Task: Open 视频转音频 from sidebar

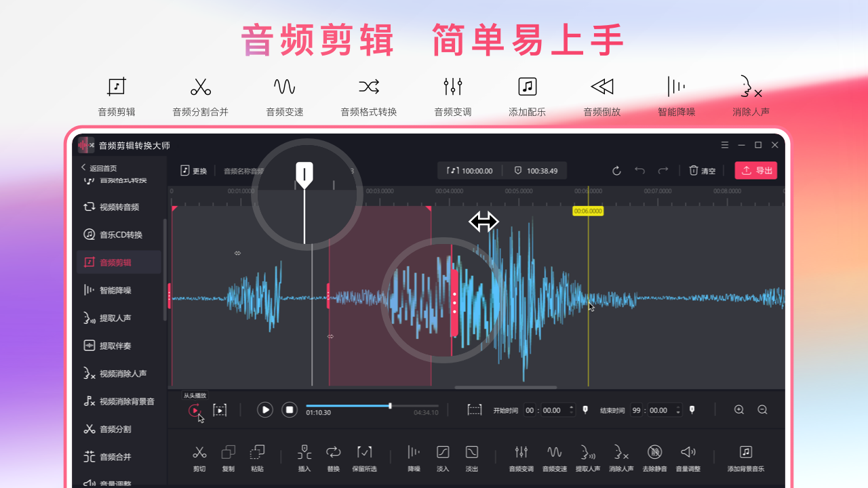Action: 119,207
